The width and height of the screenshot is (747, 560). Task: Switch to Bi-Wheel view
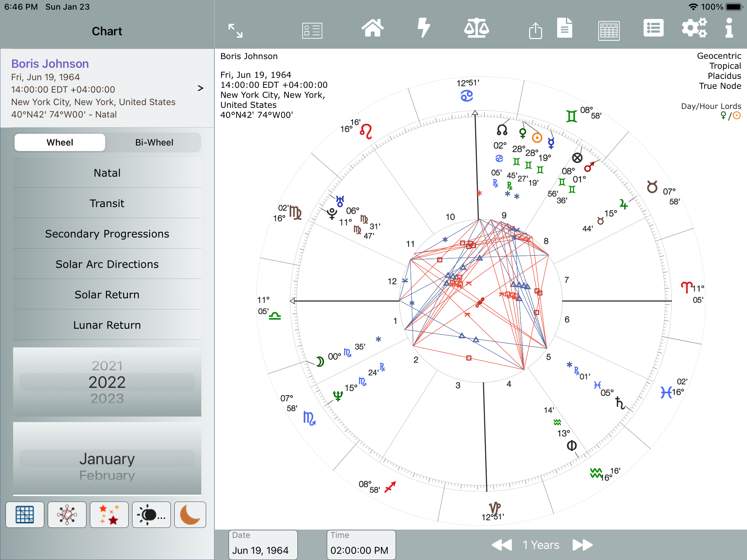click(154, 142)
